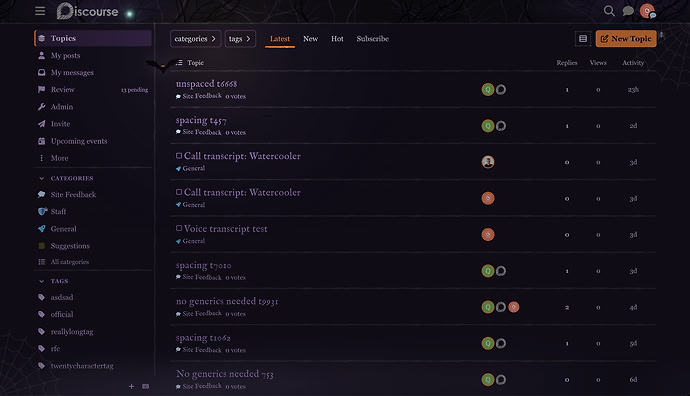
Task: Collapse the Tags sidebar section
Action: click(x=53, y=281)
